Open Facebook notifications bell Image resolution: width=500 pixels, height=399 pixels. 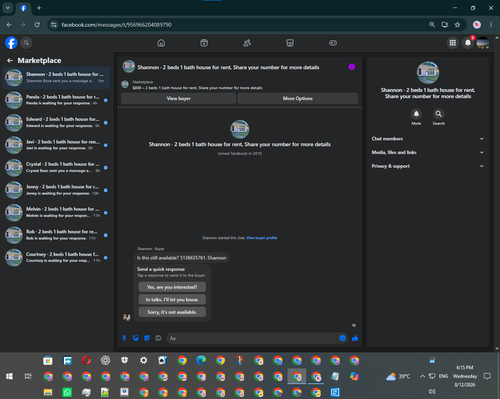tap(468, 43)
